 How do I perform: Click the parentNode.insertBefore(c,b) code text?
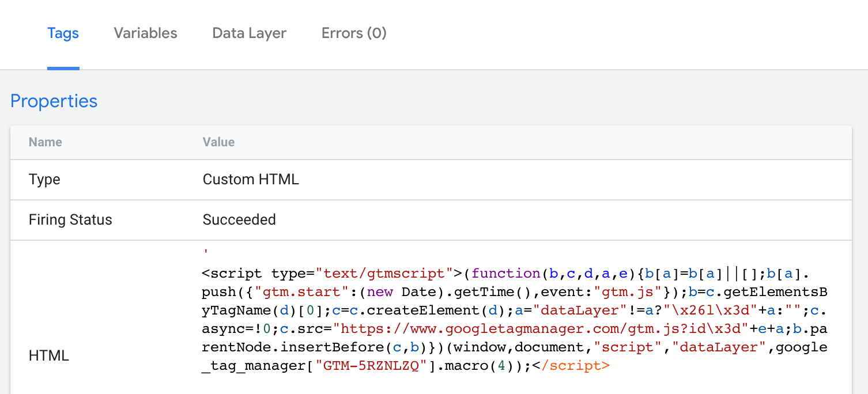click(515, 338)
